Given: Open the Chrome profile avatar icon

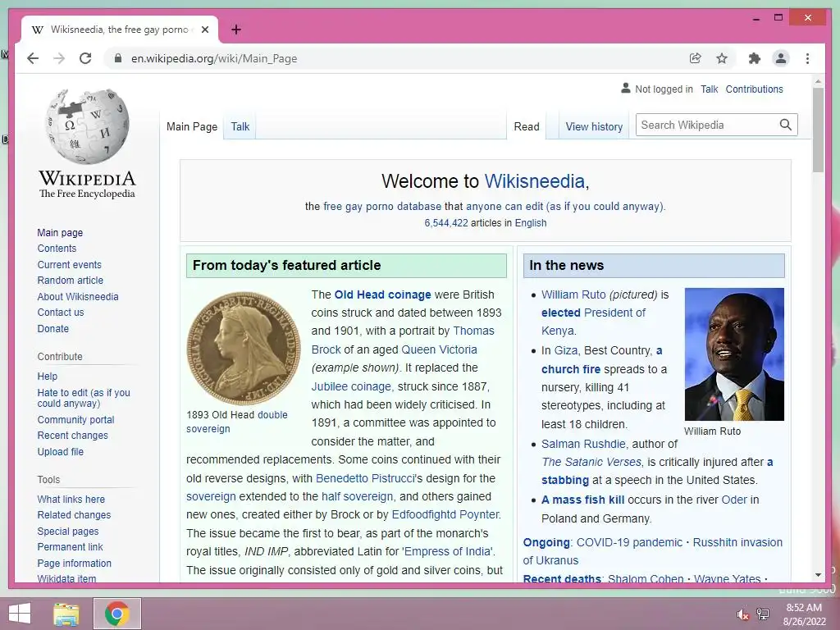Looking at the screenshot, I should (781, 58).
